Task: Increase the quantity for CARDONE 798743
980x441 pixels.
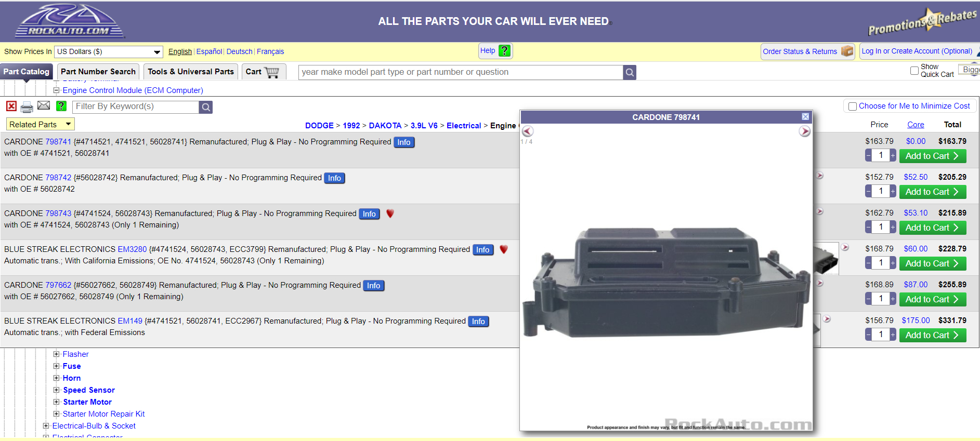Action: coord(893,227)
